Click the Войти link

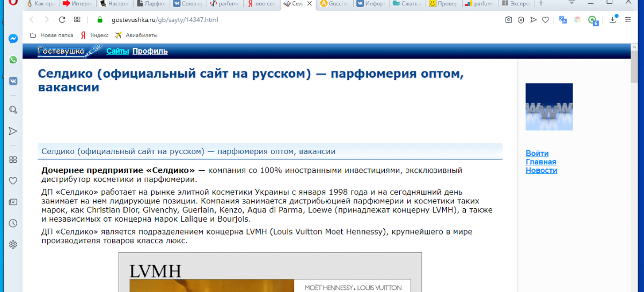coord(537,153)
